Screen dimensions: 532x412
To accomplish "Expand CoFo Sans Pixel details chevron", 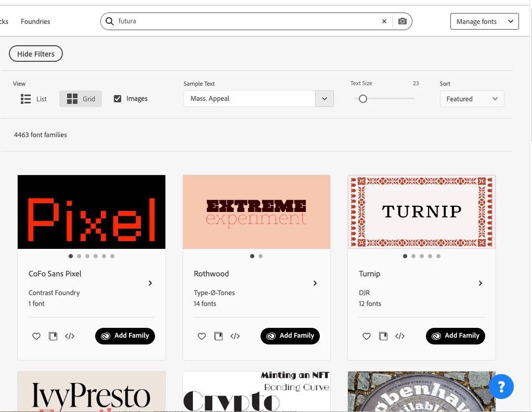I will click(150, 283).
